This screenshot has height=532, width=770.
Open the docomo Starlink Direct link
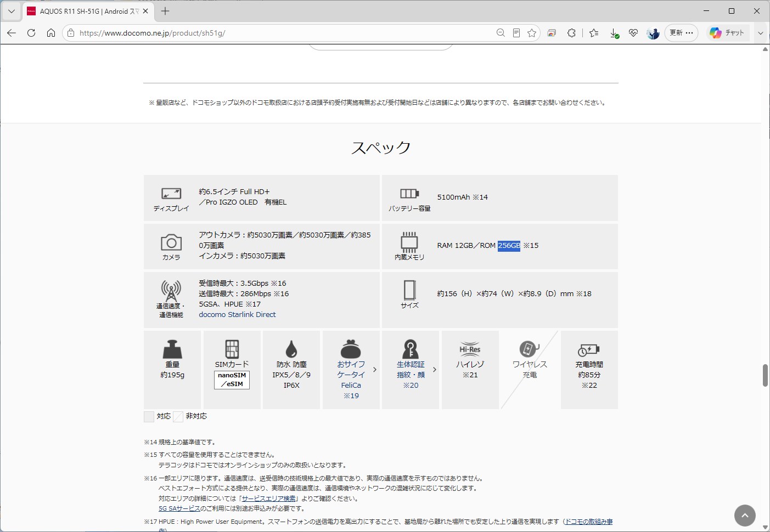coord(237,314)
